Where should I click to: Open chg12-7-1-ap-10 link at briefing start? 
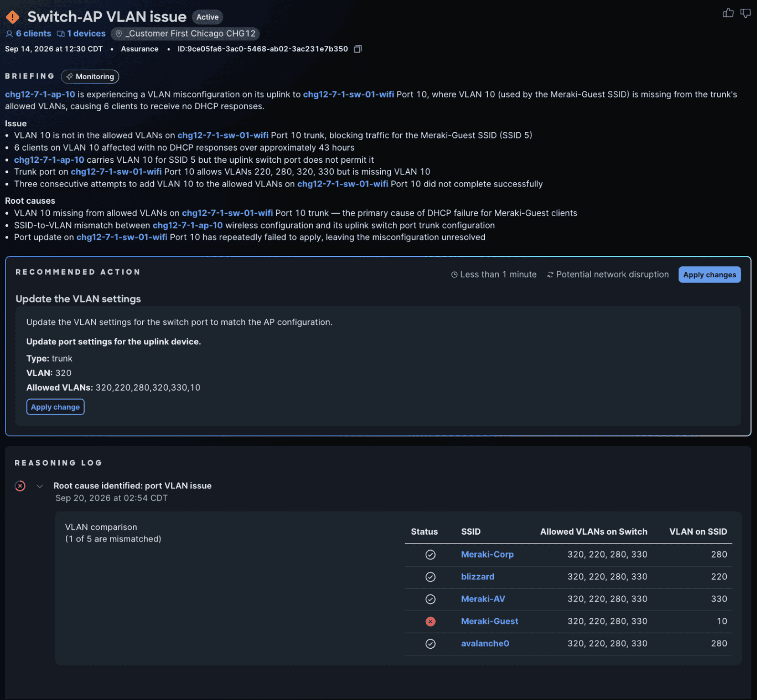pyautogui.click(x=40, y=94)
